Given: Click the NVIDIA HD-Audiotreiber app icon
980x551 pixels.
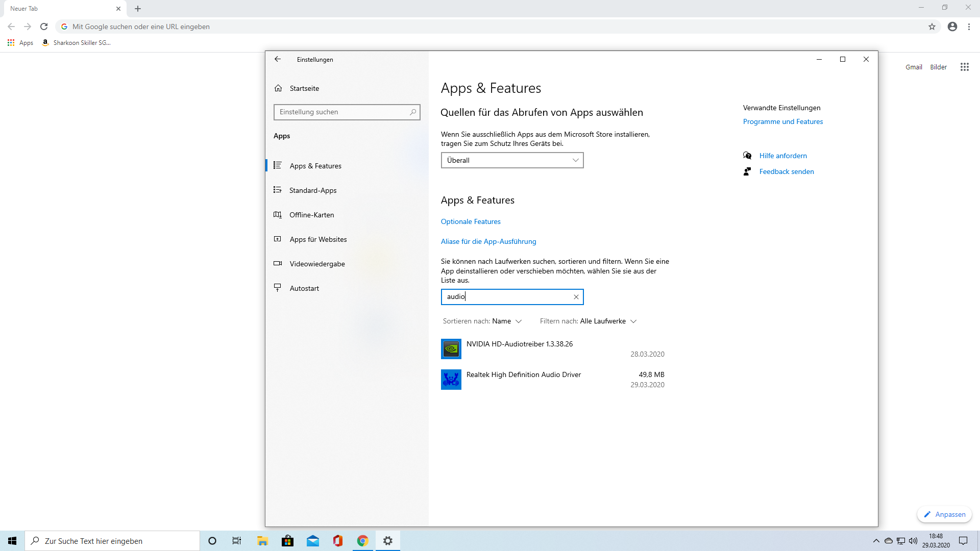Looking at the screenshot, I should [451, 349].
